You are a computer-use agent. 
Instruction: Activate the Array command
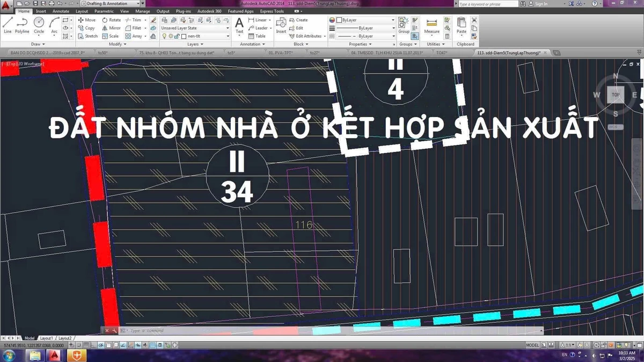[x=134, y=36]
